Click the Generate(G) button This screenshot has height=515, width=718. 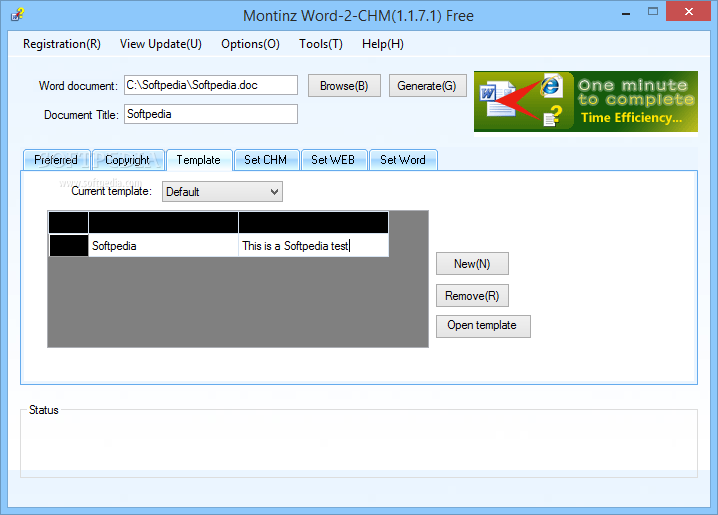[x=427, y=86]
